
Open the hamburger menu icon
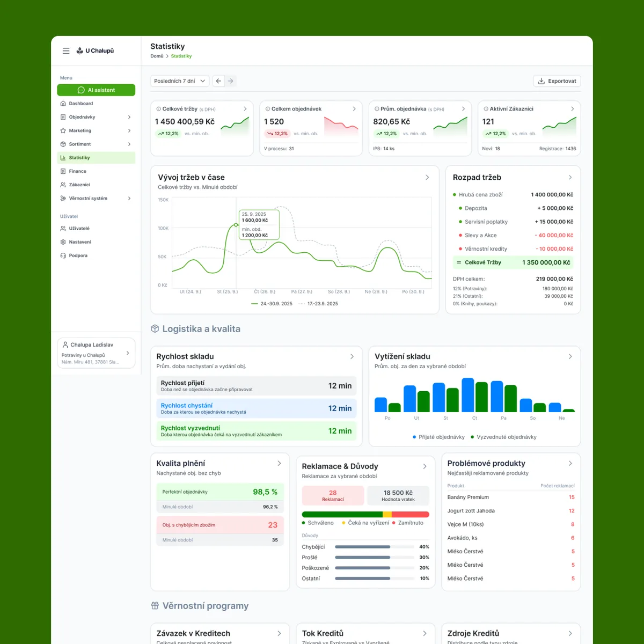tap(66, 51)
